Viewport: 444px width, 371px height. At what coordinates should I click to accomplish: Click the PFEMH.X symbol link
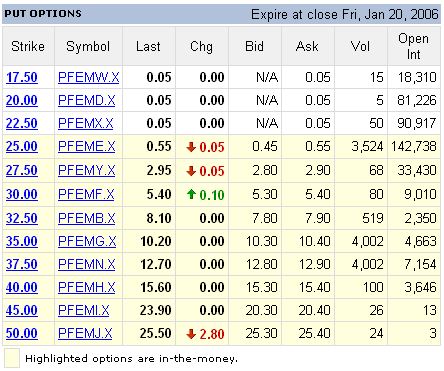[87, 287]
